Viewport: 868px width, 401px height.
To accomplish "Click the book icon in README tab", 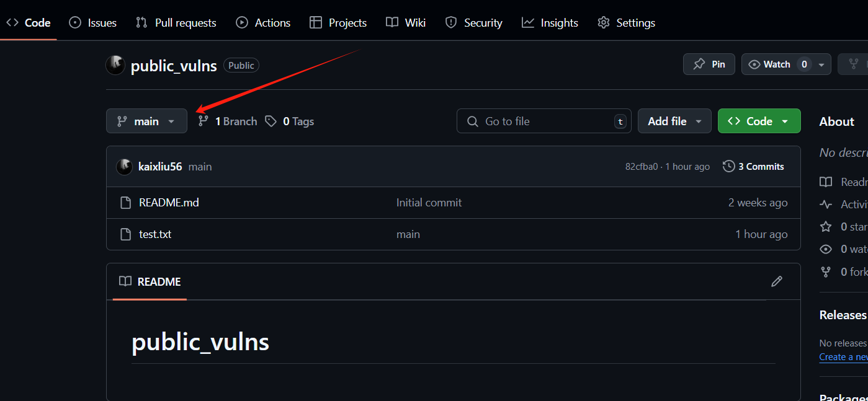I will [125, 281].
